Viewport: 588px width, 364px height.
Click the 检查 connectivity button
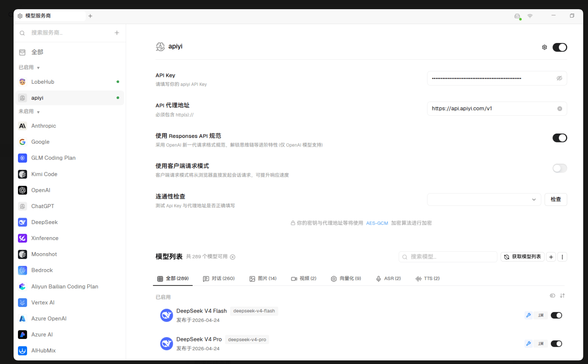[556, 199]
